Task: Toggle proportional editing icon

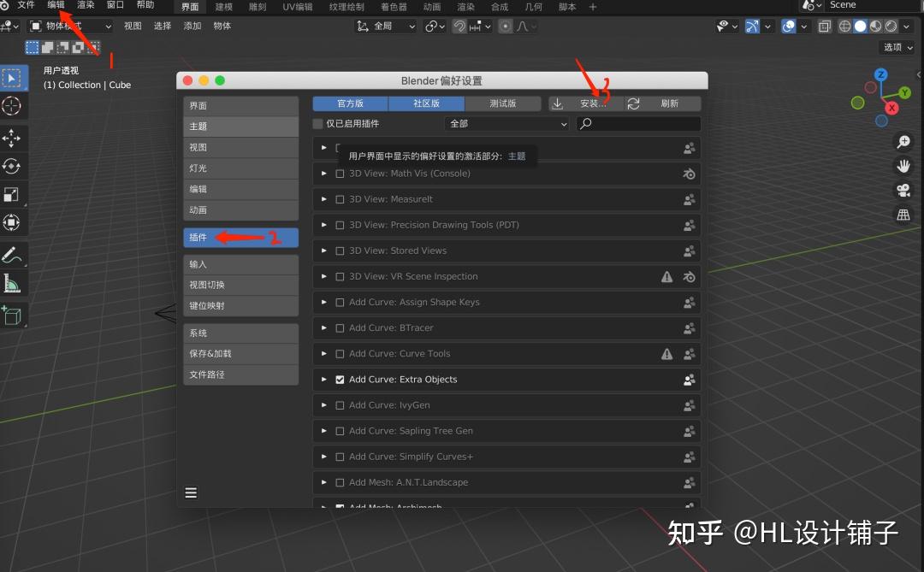Action: pos(506,27)
